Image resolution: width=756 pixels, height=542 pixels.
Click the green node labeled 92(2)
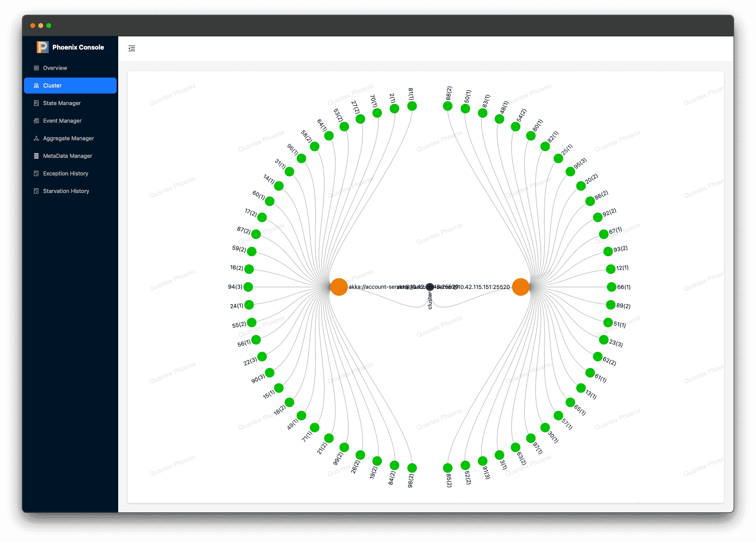[598, 217]
